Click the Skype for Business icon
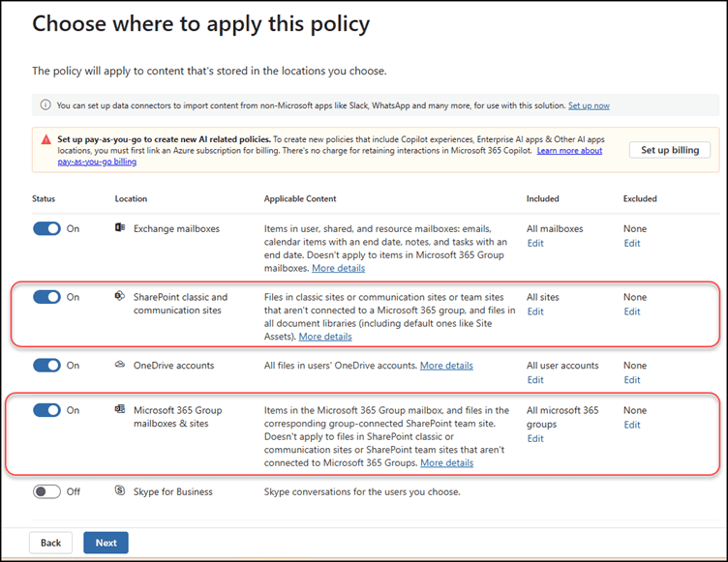Viewport: 728px width, 562px height. click(120, 490)
